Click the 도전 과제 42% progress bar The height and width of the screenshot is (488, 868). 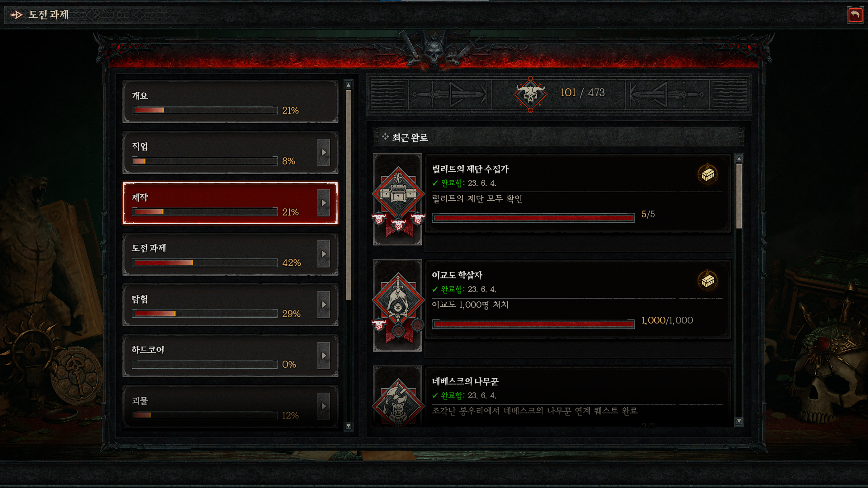click(205, 263)
